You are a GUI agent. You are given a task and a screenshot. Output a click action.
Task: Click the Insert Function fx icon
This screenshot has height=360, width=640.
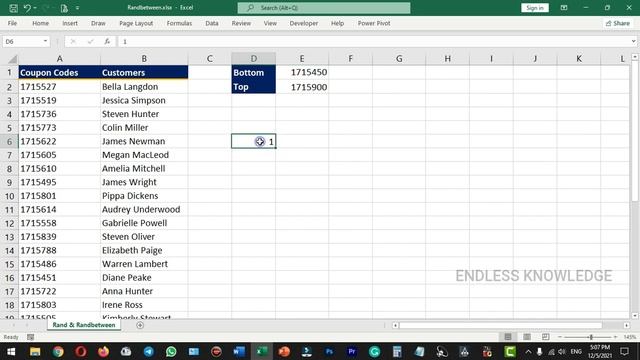click(x=107, y=41)
